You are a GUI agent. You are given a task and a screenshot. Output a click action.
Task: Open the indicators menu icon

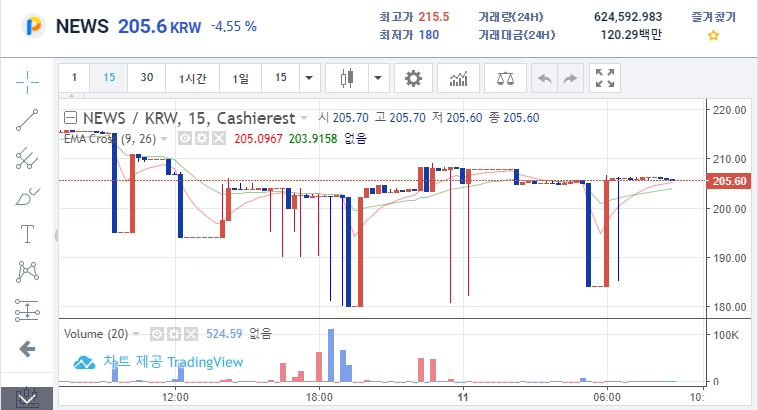[x=458, y=78]
